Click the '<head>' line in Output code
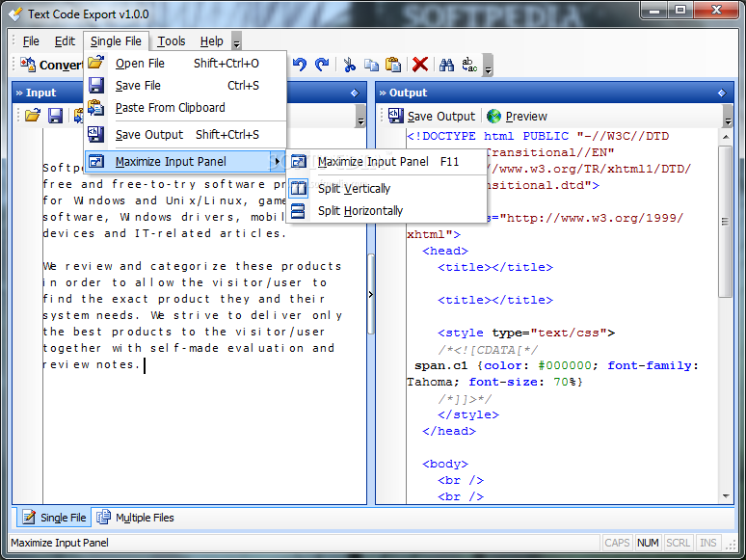 [x=445, y=252]
